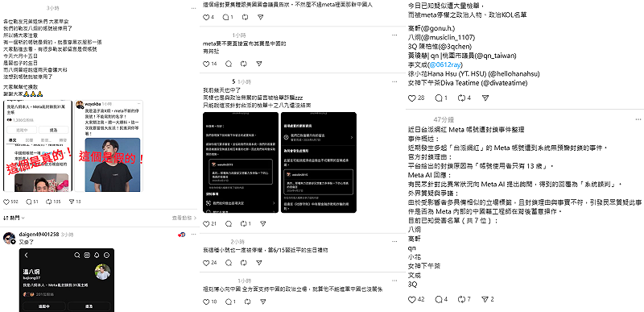Tap Instagram icon in dark profile screenshot

[87, 256]
